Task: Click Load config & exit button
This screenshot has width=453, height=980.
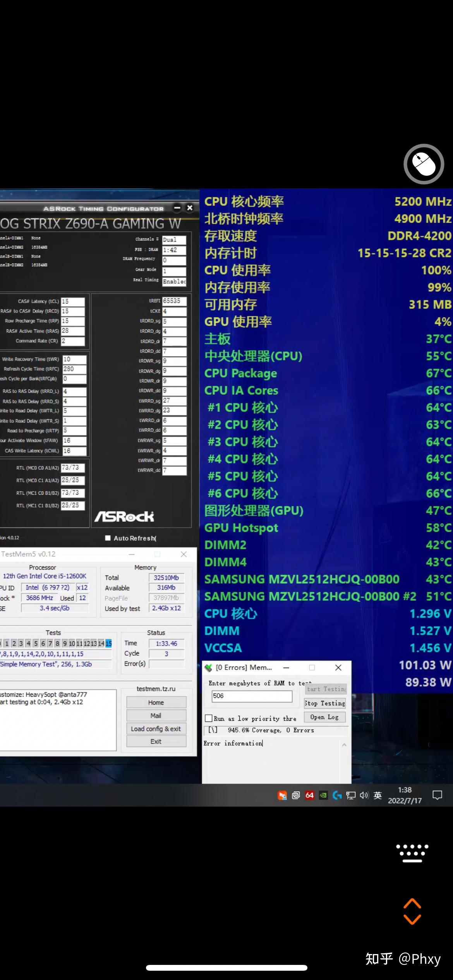Action: pos(156,729)
